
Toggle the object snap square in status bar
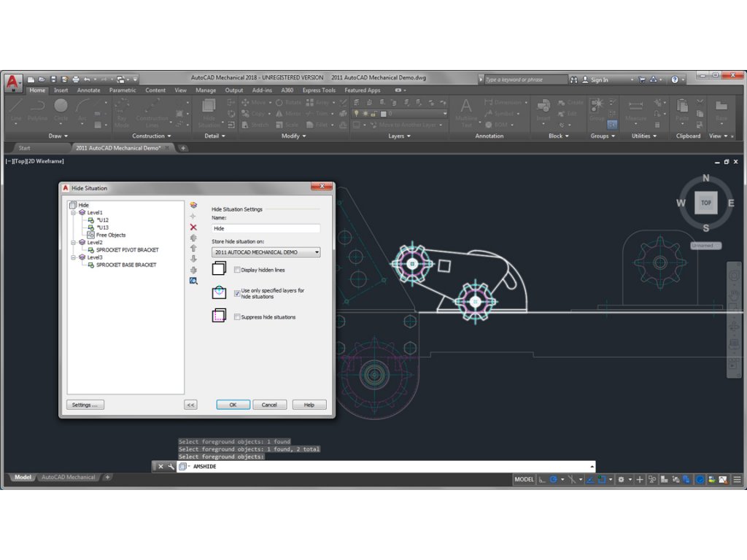click(x=602, y=480)
